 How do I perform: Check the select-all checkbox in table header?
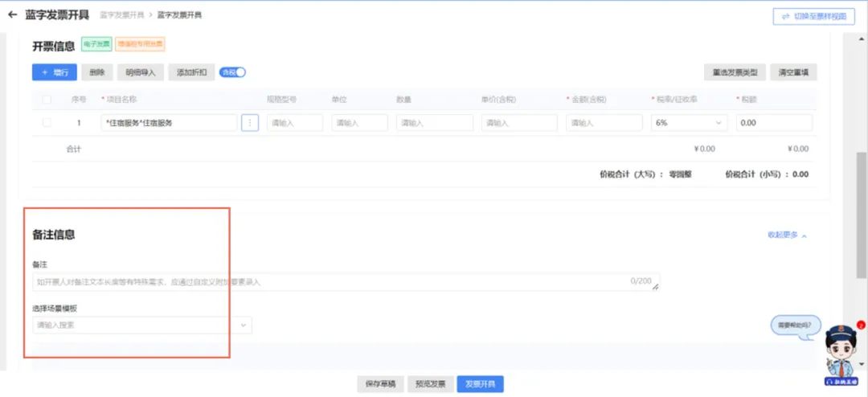click(47, 100)
